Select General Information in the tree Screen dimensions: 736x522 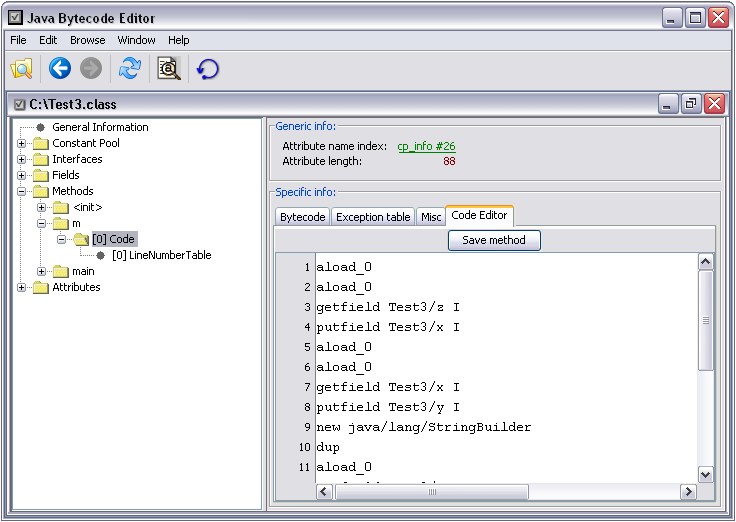point(100,127)
